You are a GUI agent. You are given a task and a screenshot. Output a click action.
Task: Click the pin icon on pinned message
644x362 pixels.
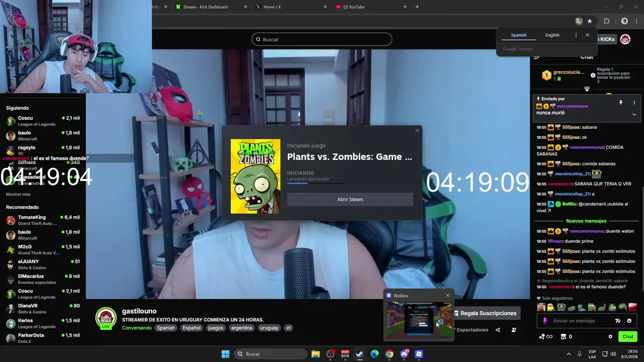pyautogui.click(x=621, y=103)
